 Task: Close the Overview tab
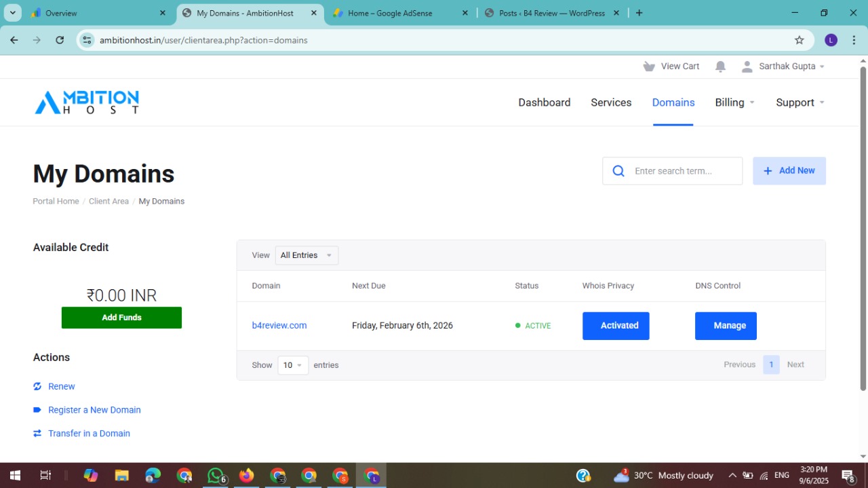tap(162, 13)
